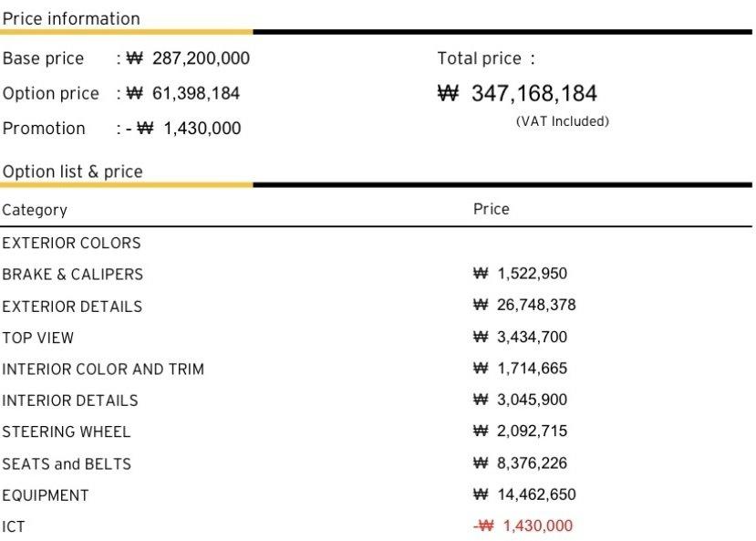
Task: Click the Price column header
Action: (491, 209)
